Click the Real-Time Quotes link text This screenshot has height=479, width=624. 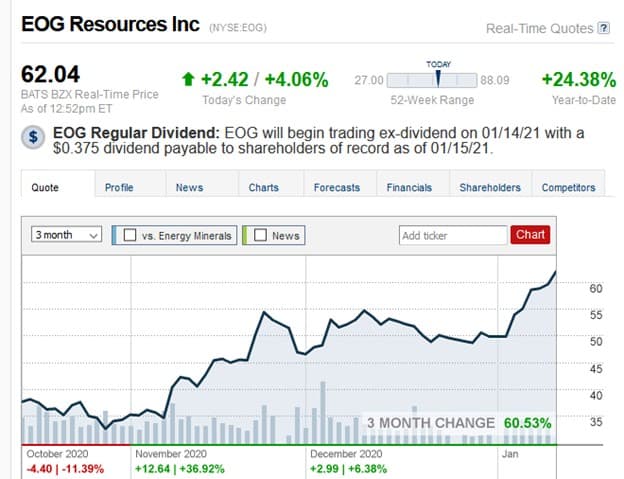pyautogui.click(x=540, y=29)
